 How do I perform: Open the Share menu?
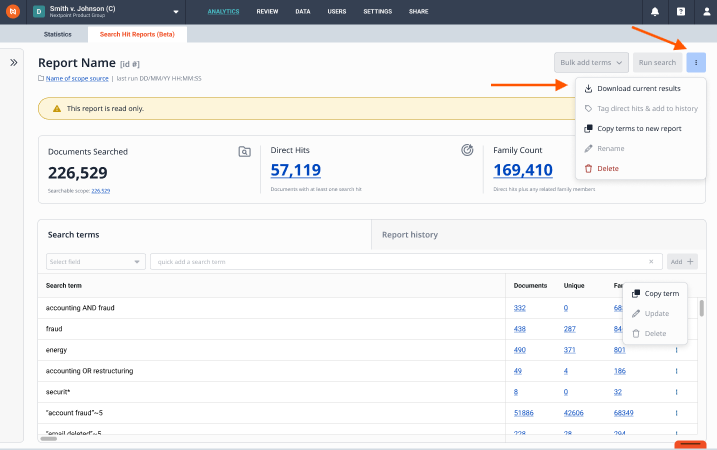tap(418, 12)
